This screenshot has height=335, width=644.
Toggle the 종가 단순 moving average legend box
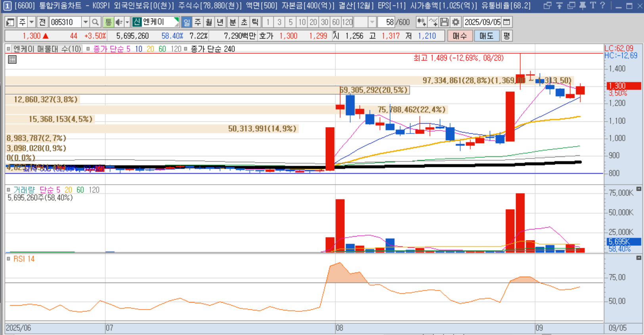[x=88, y=49]
